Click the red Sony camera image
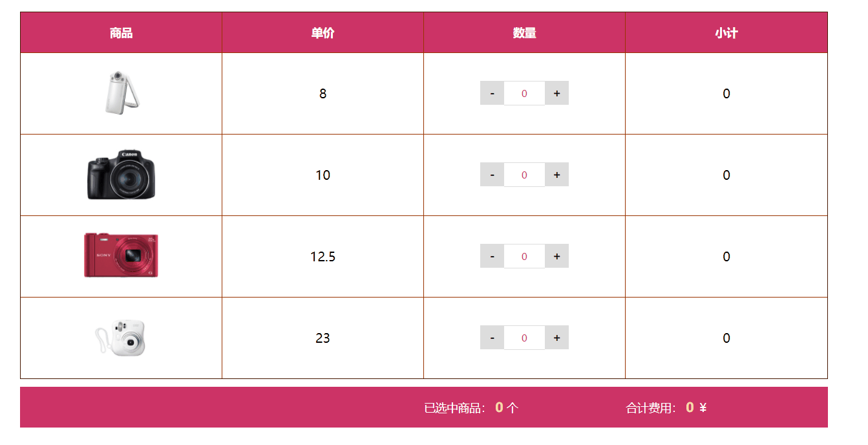 [122, 256]
